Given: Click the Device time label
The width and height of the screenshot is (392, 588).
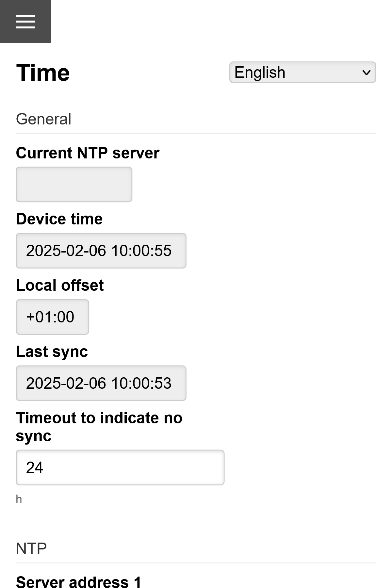Looking at the screenshot, I should point(59,219).
